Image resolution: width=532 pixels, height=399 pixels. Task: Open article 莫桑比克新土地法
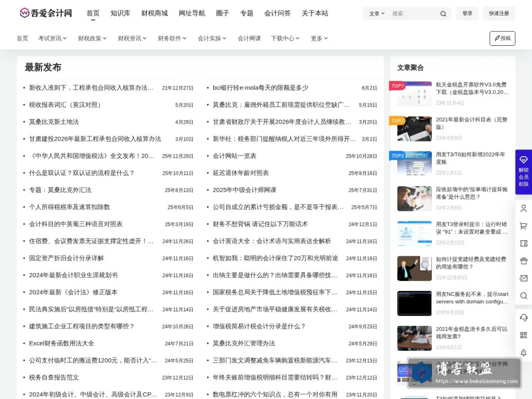point(54,122)
